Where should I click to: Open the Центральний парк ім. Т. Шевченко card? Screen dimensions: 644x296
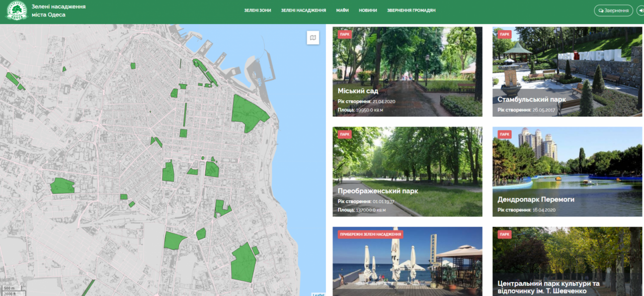[x=567, y=262]
